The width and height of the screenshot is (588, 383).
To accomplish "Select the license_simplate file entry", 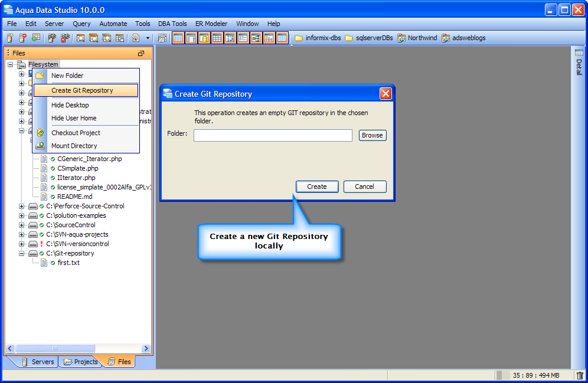I will click(104, 187).
